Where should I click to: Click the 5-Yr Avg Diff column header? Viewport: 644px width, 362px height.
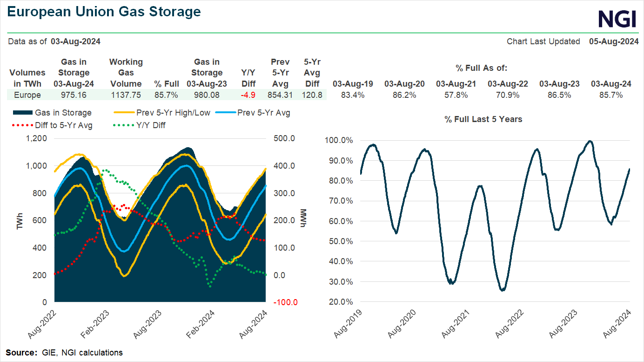coord(312,73)
